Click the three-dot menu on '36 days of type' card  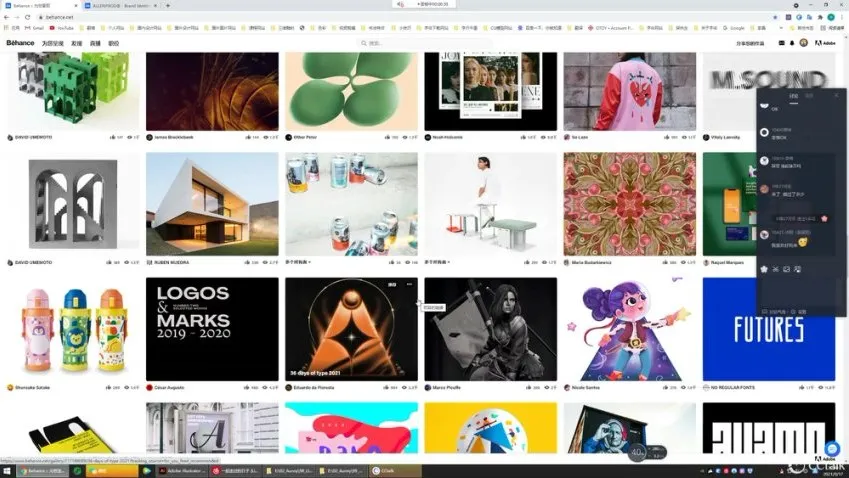coord(409,285)
